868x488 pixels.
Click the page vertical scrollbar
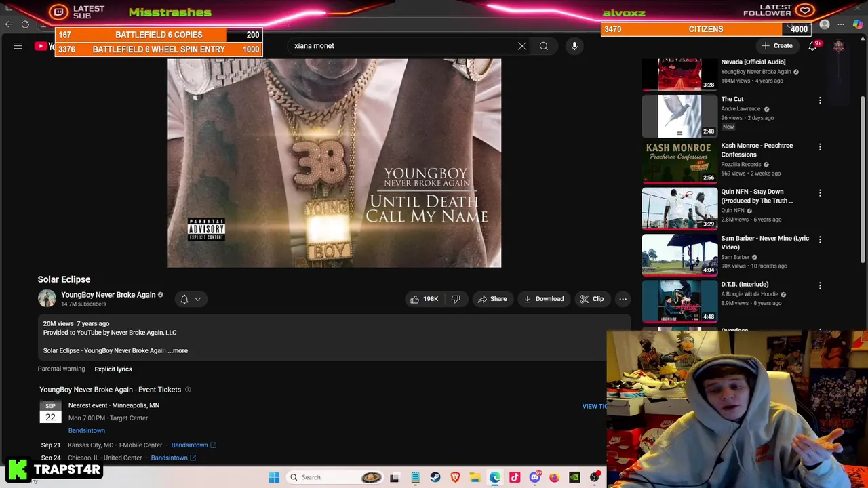pyautogui.click(x=863, y=180)
